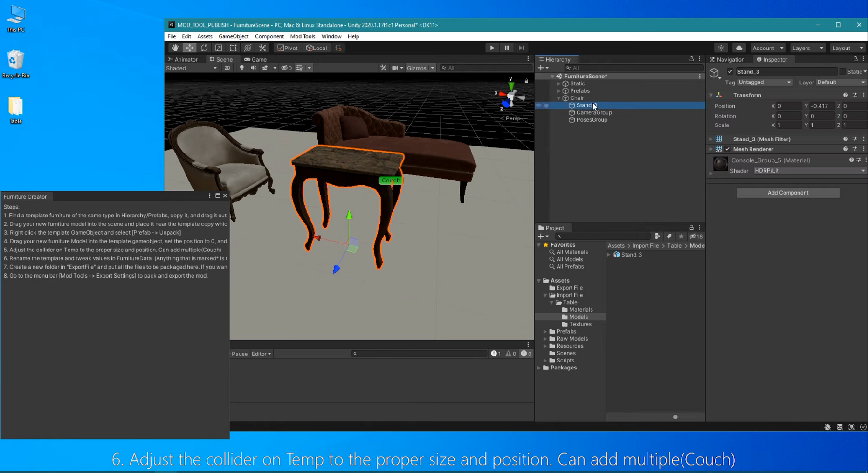The width and height of the screenshot is (868, 473).
Task: Open the Layout dropdown
Action: [x=848, y=48]
